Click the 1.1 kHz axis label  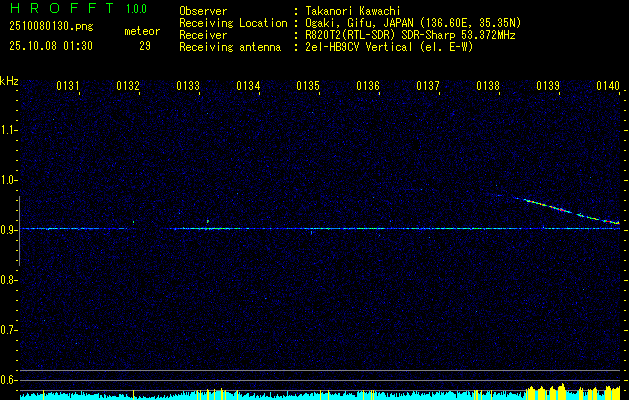(8, 130)
